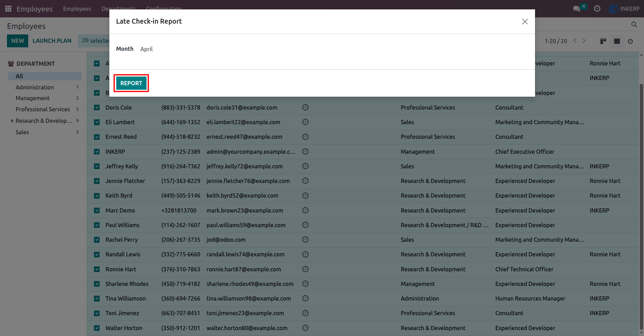Click the 1-20 / 20 pager text
The width and height of the screenshot is (644, 336).
(x=556, y=41)
